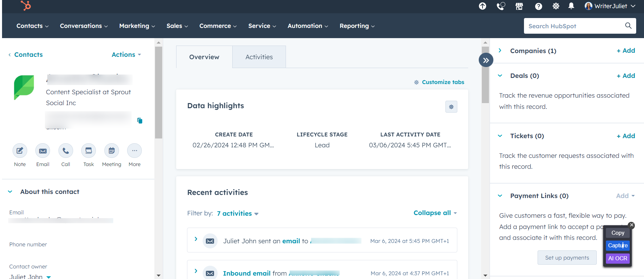Open the Commerce navigation menu
The width and height of the screenshot is (644, 279).
(218, 26)
